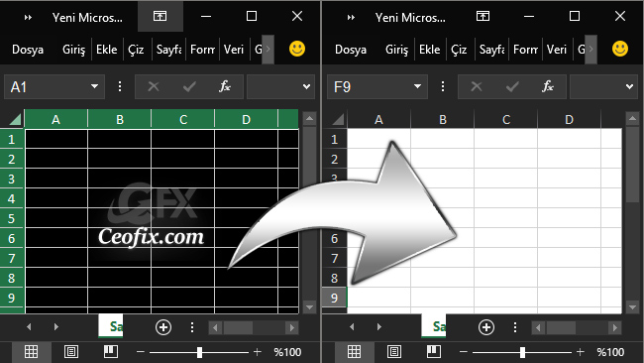The height and width of the screenshot is (363, 644).
Task: Open Ekle tab in left Excel window
Action: pos(106,50)
